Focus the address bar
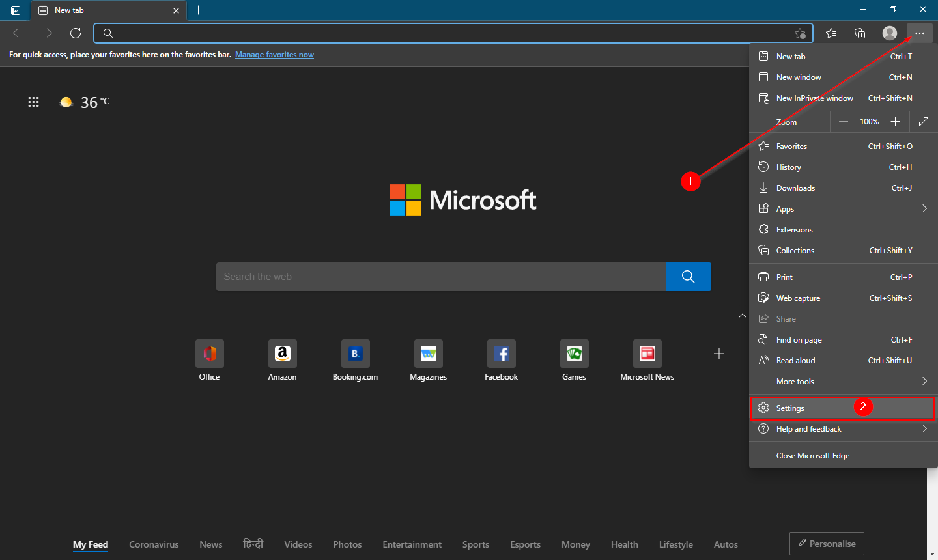The height and width of the screenshot is (560, 938). (453, 33)
